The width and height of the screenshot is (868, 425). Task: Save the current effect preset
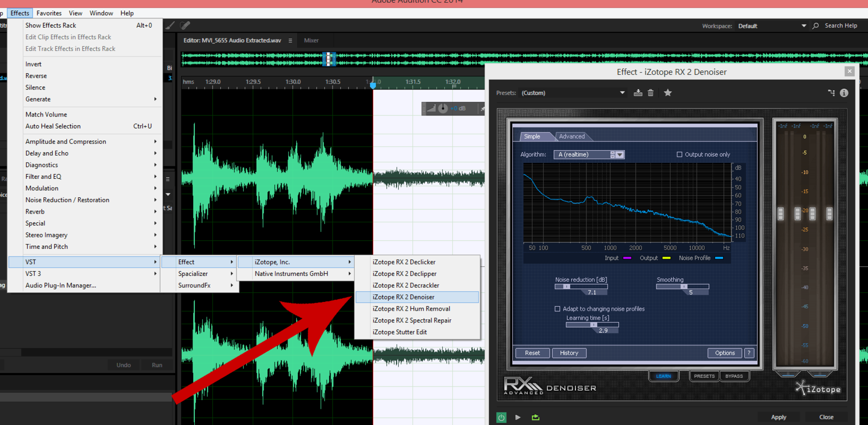pos(638,93)
